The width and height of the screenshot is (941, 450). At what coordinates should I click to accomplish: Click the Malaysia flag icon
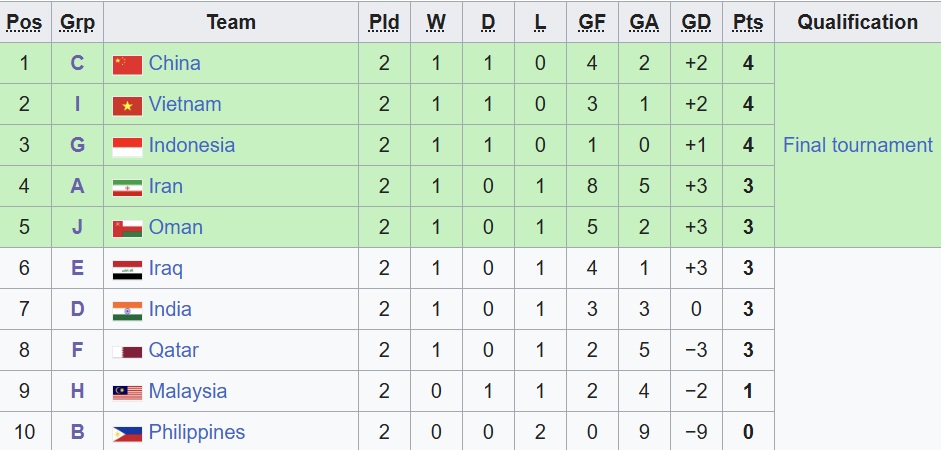tap(127, 392)
